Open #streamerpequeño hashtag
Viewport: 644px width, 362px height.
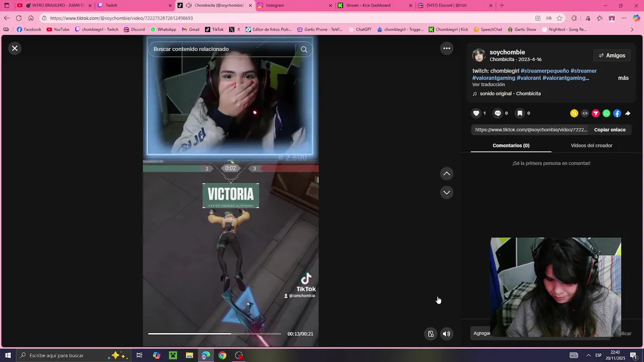545,71
